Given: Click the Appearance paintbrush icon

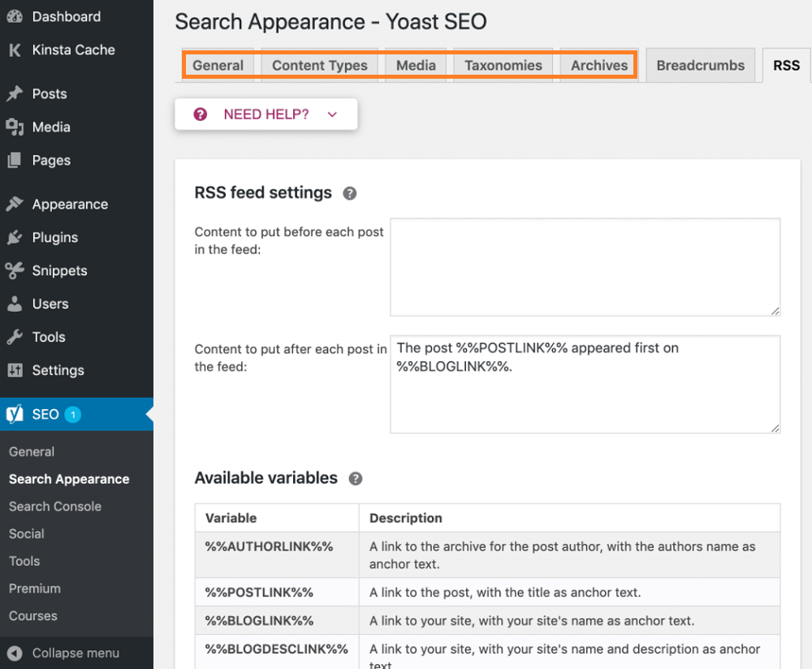Looking at the screenshot, I should click(x=15, y=204).
